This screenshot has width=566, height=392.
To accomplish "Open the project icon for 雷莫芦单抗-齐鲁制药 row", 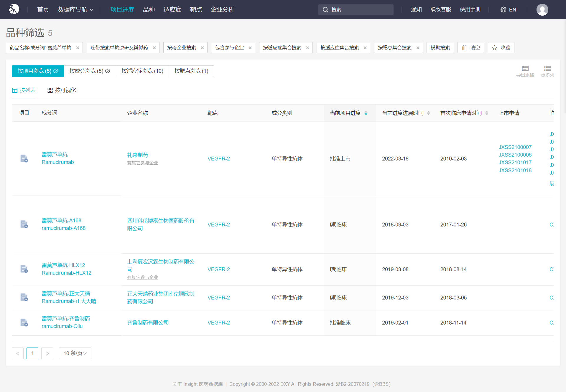I will 24,322.
